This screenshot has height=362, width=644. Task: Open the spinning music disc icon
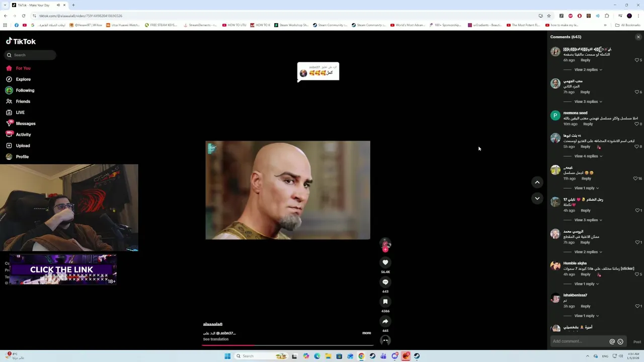pos(385,340)
